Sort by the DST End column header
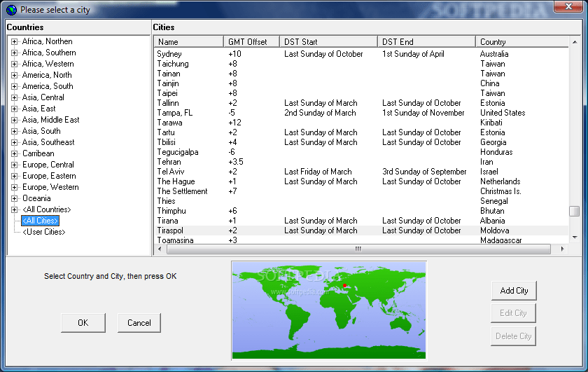The image size is (588, 372). pyautogui.click(x=426, y=41)
